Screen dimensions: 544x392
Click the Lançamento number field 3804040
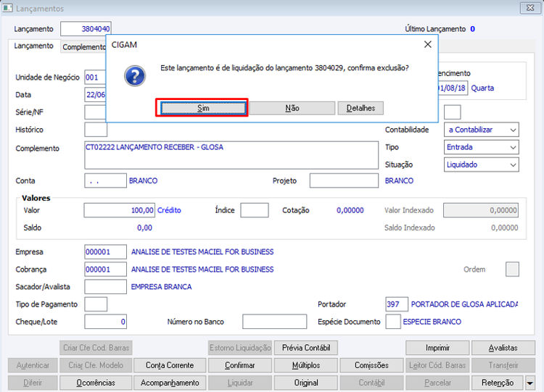pos(86,29)
